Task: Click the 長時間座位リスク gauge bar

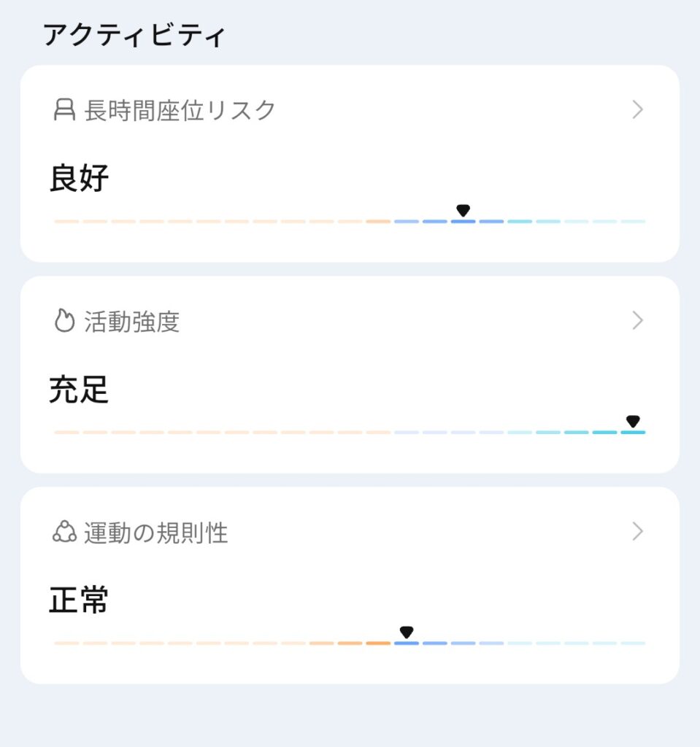Action: 350,221
